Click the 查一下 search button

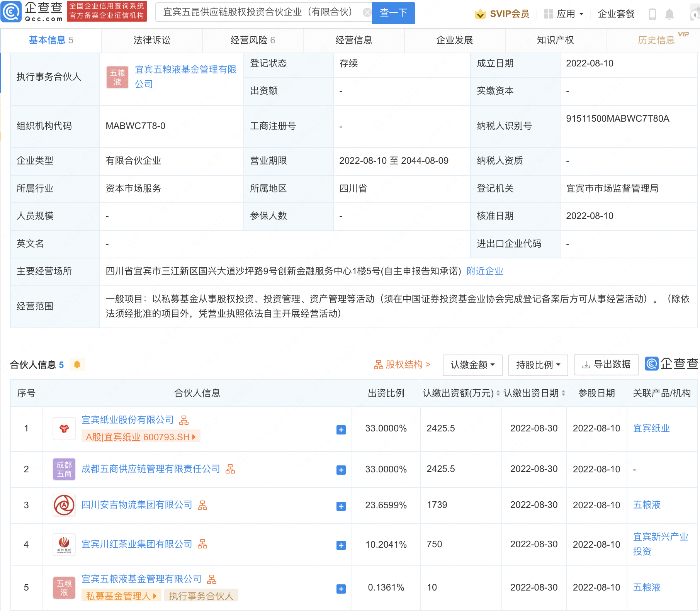393,13
